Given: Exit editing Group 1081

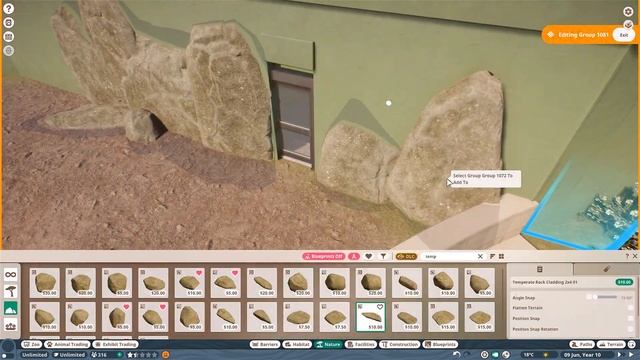Looking at the screenshot, I should coord(624,35).
